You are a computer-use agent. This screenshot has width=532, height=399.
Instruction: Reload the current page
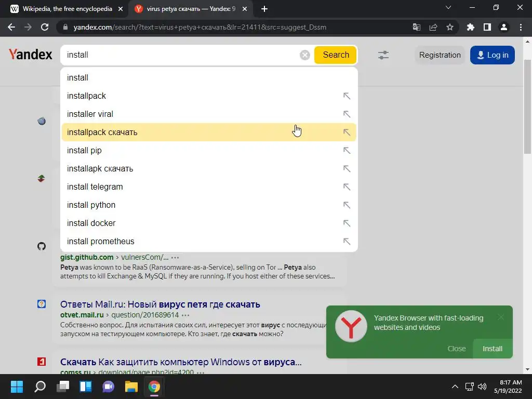[45, 27]
